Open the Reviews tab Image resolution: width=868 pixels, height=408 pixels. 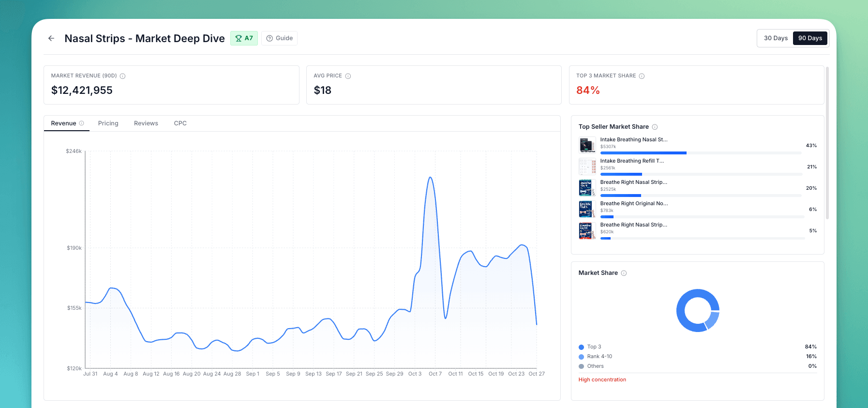click(146, 123)
